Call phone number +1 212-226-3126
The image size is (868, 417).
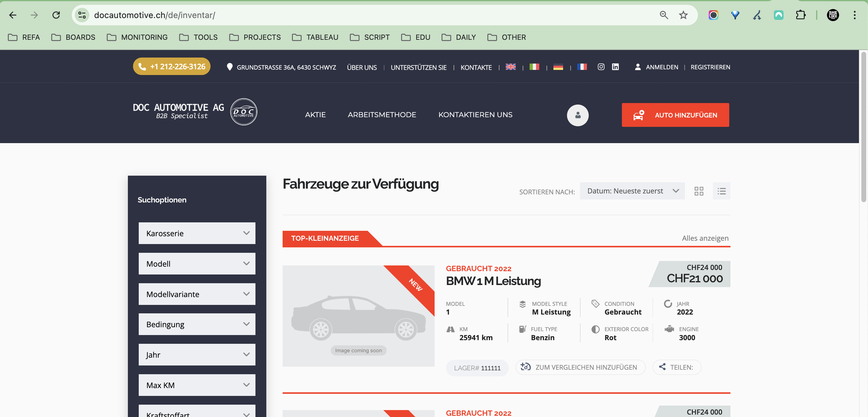click(x=172, y=67)
